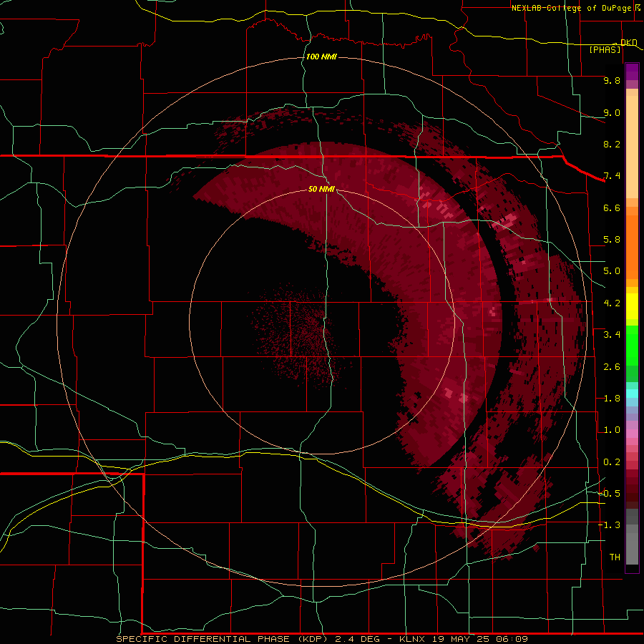Select the 9.8 value on color scale
The width and height of the screenshot is (644, 644).
[x=612, y=80]
